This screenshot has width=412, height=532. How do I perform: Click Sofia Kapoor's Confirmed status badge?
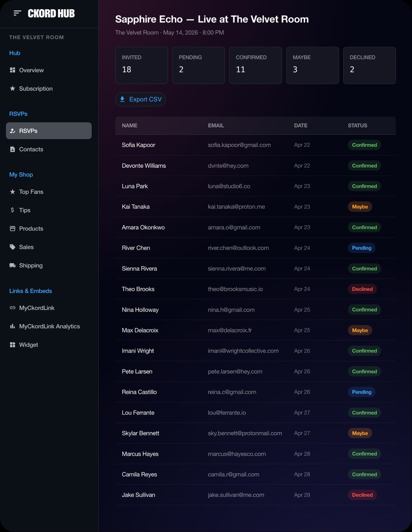365,145
